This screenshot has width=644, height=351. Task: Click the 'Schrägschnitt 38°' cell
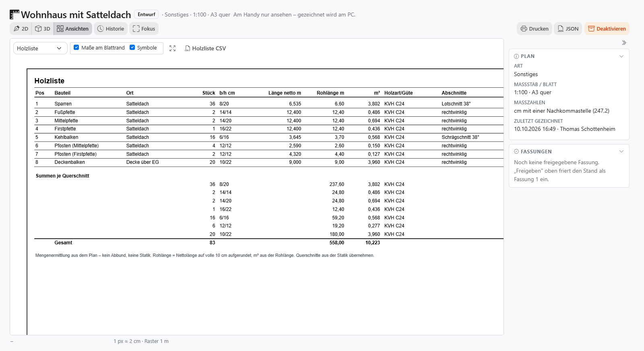coord(460,137)
